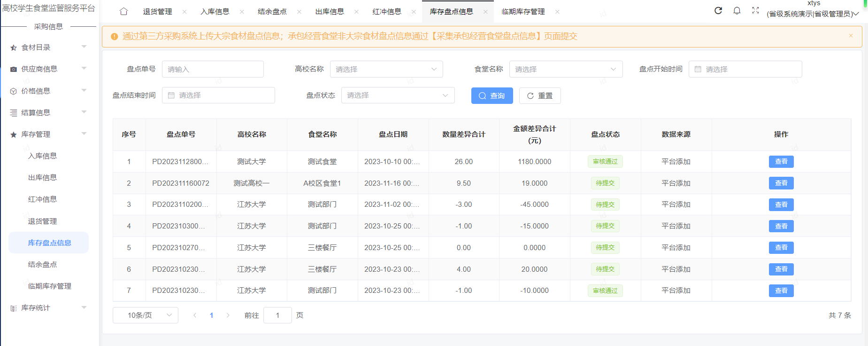Click the 供应商信息 camera icon
This screenshot has height=346, width=868.
point(14,69)
